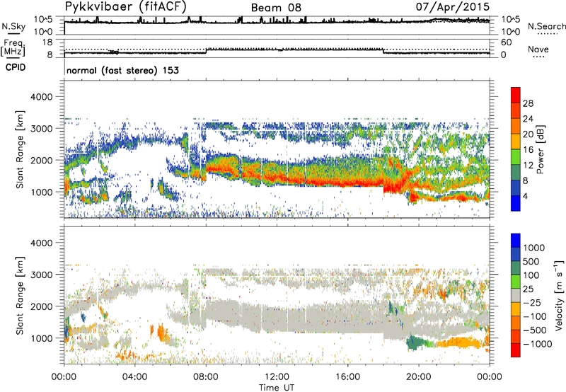Click 'normal (fast stereo) 153' text
The image size is (566, 392).
pos(122,70)
